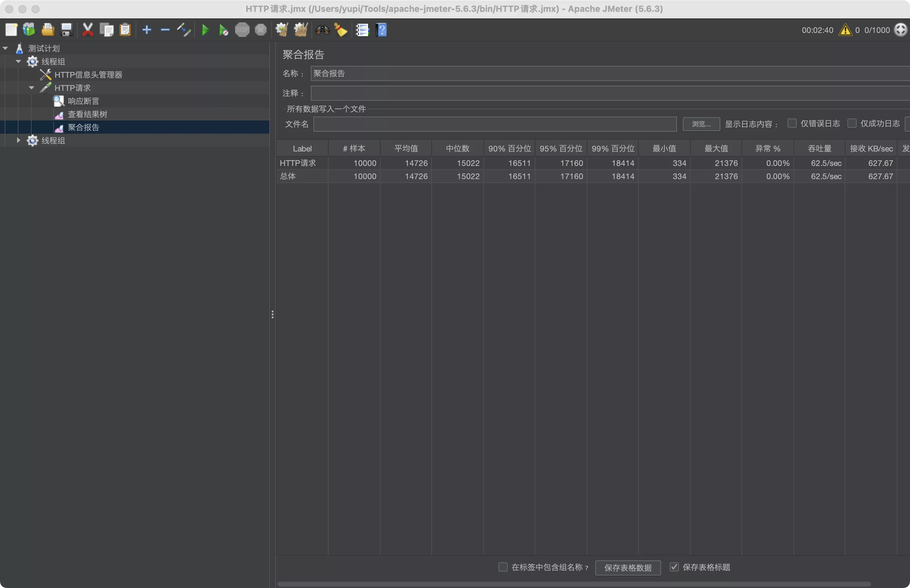Click the horizontal scrollbar at bottom
Screen dimensions: 910x588
pos(574,584)
